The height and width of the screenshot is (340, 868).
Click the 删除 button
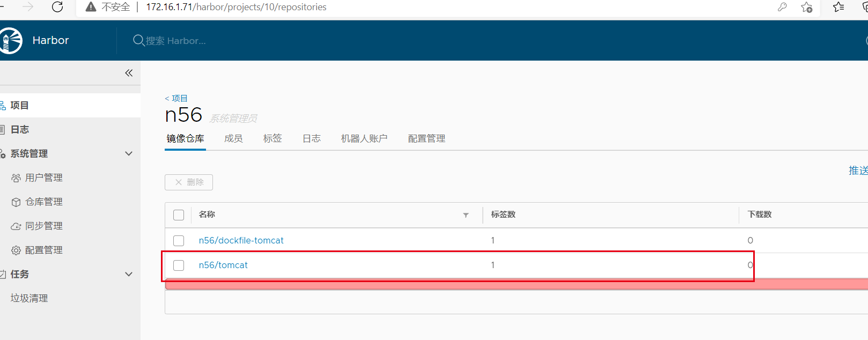pyautogui.click(x=189, y=182)
